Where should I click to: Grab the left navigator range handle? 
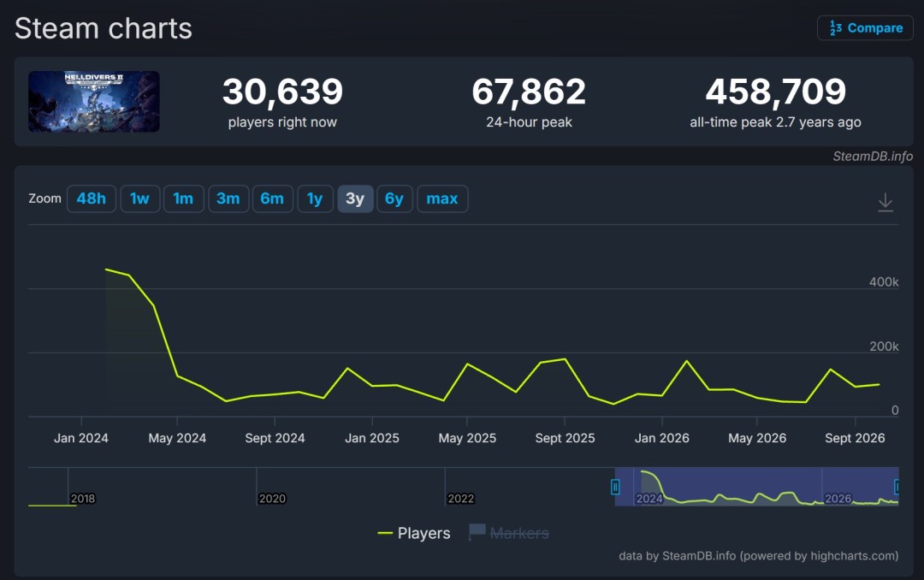[x=615, y=487]
